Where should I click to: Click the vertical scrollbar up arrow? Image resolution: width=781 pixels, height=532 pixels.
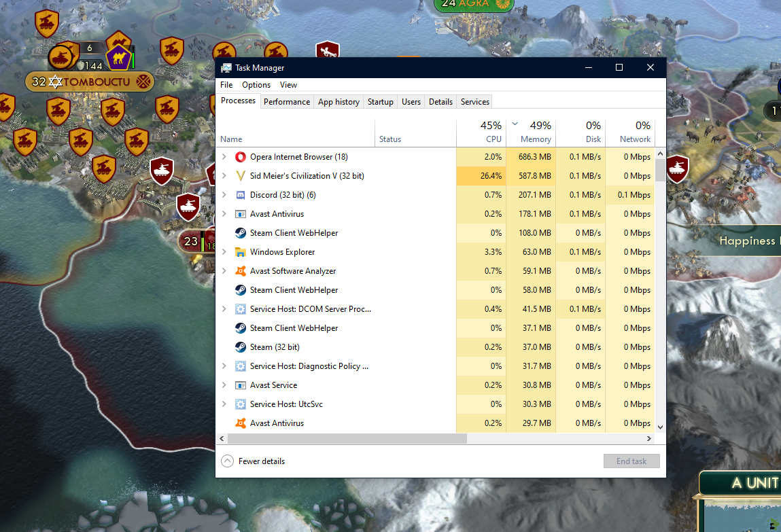pos(661,154)
